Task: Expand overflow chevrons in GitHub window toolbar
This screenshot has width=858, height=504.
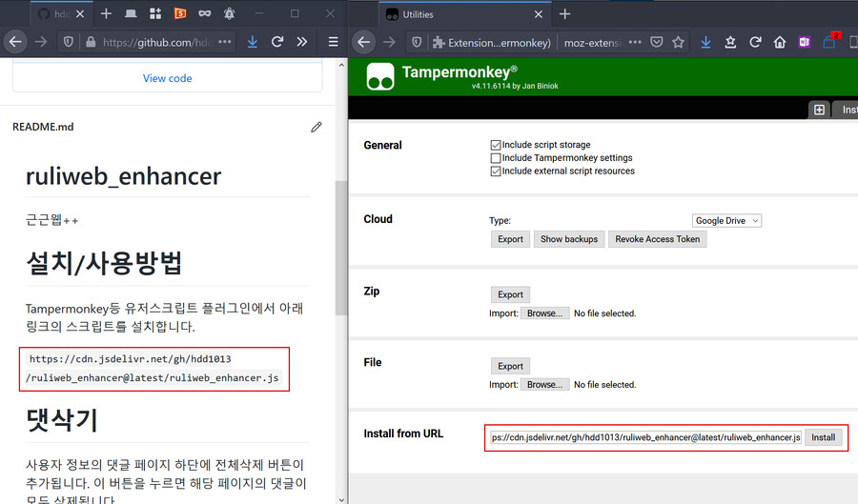Action: (x=302, y=42)
